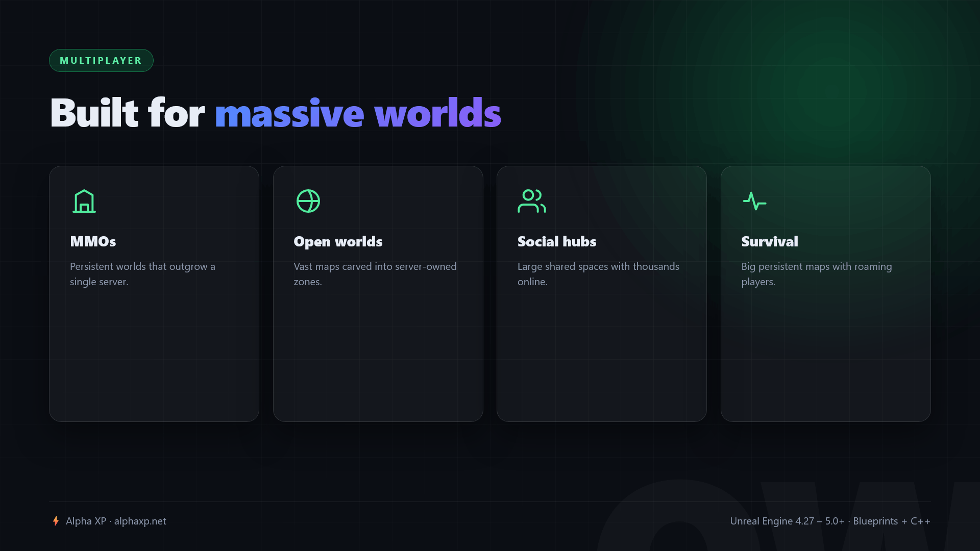The width and height of the screenshot is (980, 551).
Task: Click the MULTIPLAYER badge
Action: (101, 61)
